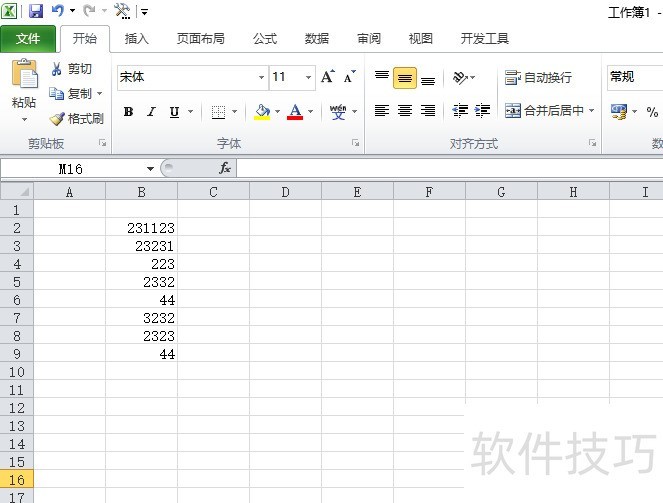Image resolution: width=663 pixels, height=503 pixels.
Task: Click the decrease font size icon
Action: click(x=350, y=77)
